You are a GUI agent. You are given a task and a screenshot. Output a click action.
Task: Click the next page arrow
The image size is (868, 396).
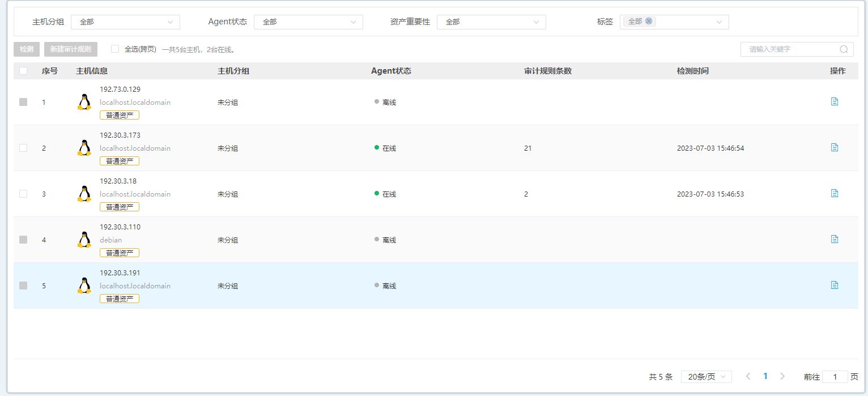coord(782,376)
